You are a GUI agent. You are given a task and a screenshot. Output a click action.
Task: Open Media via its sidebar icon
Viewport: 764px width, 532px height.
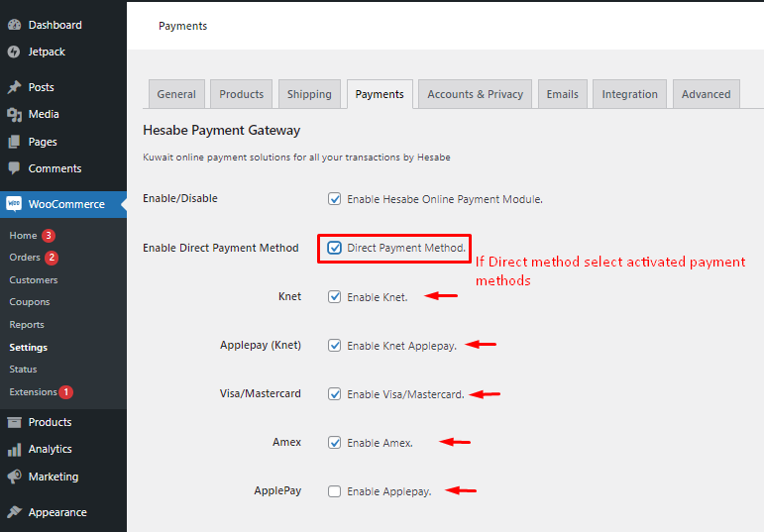click(14, 115)
